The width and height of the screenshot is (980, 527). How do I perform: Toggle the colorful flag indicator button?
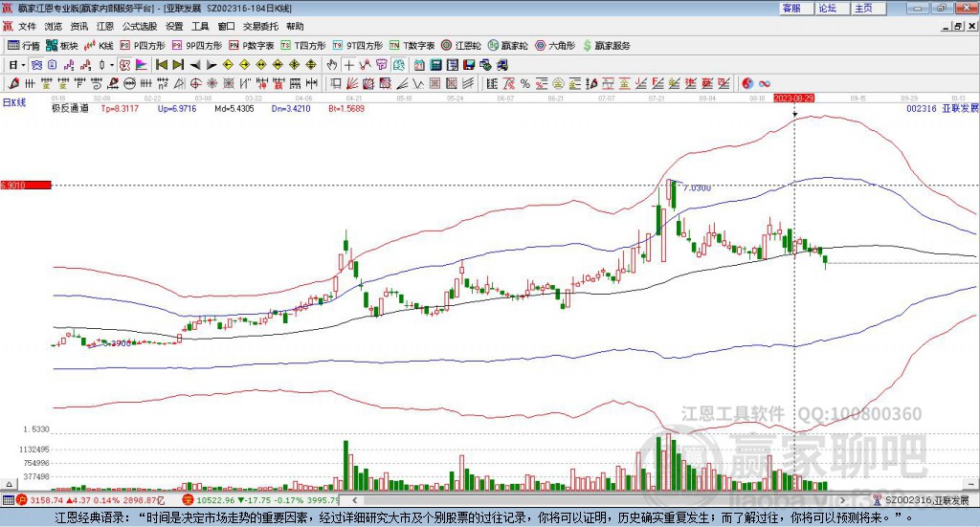[142, 65]
